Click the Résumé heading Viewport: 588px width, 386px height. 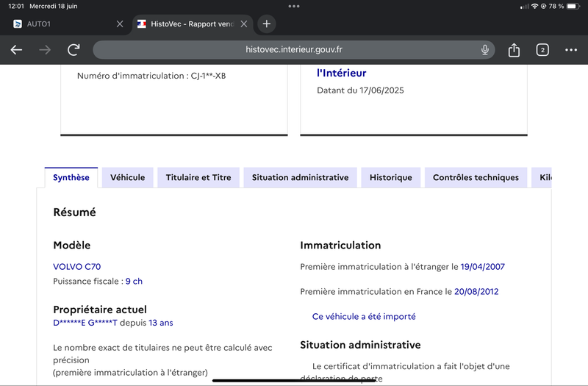pos(75,212)
